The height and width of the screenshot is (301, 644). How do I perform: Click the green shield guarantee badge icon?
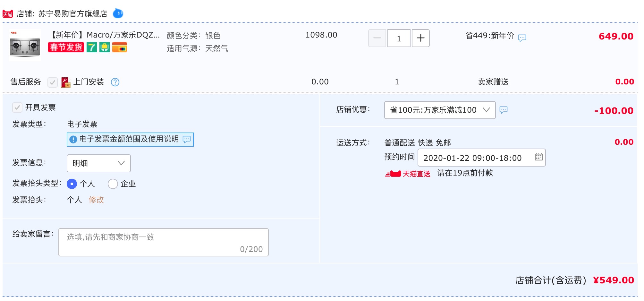(x=104, y=47)
